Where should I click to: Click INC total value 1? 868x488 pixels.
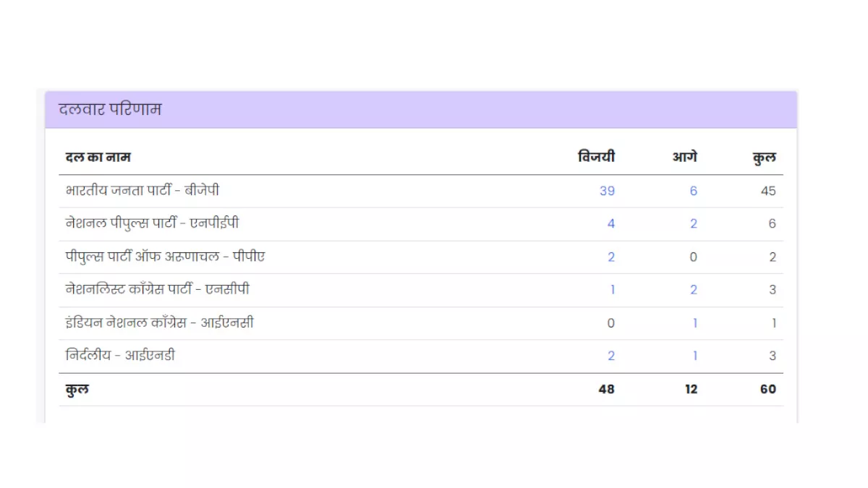click(x=774, y=323)
